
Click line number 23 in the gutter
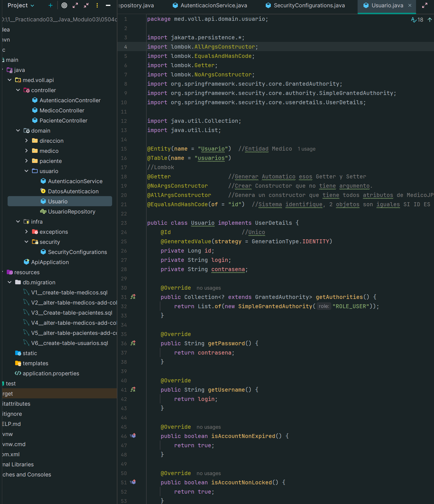point(124,223)
